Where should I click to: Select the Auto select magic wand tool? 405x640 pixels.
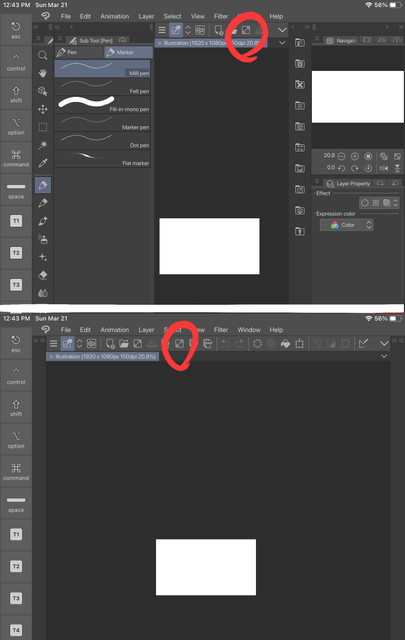tap(42, 145)
